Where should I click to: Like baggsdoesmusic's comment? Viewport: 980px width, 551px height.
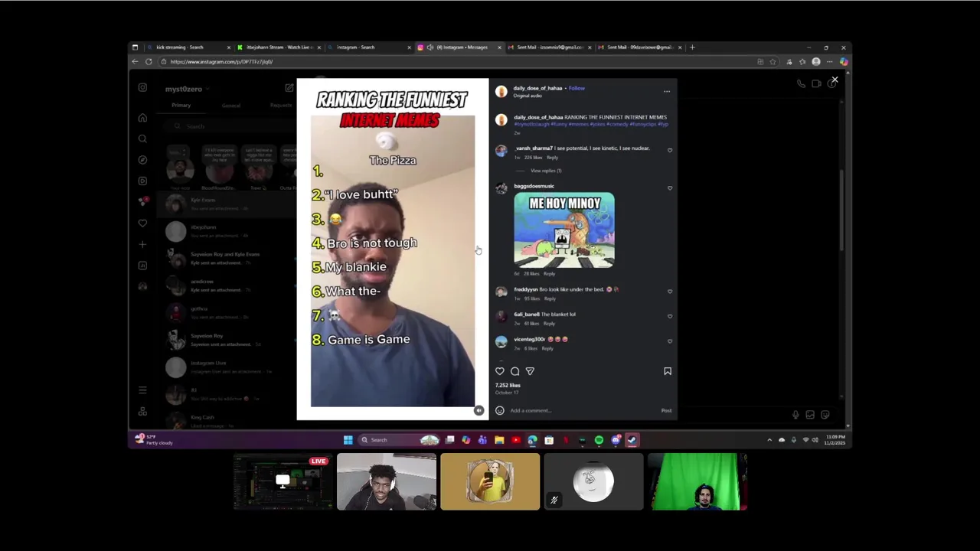670,188
